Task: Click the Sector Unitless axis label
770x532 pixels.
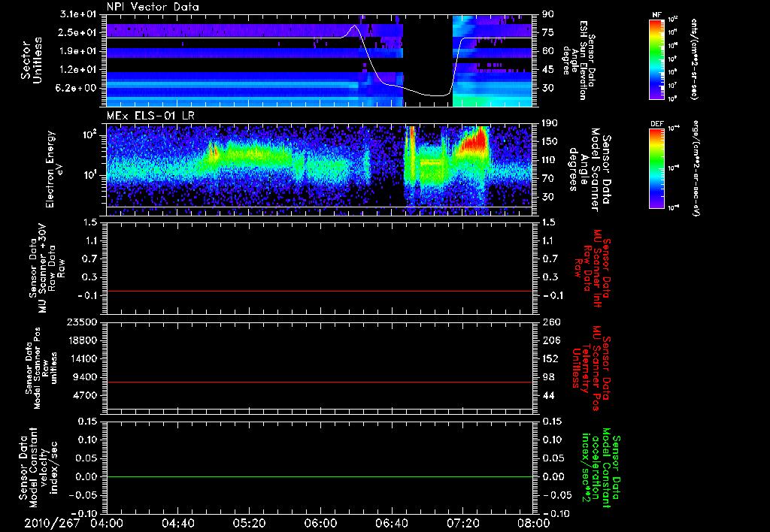Action: click(x=32, y=60)
